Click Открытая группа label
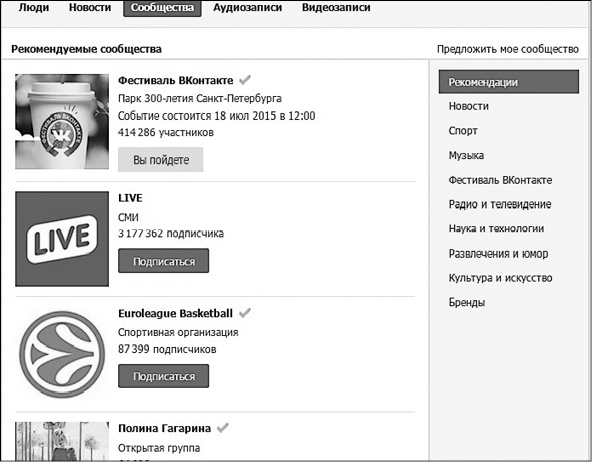This screenshot has height=462, width=592. (x=159, y=448)
